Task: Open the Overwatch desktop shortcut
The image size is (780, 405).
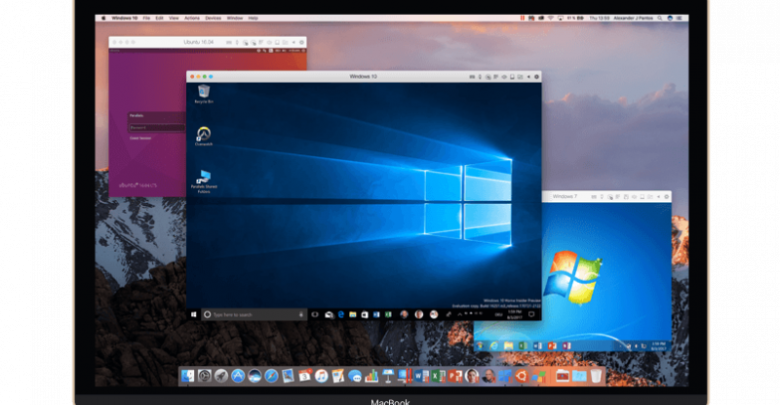Action: pyautogui.click(x=203, y=134)
